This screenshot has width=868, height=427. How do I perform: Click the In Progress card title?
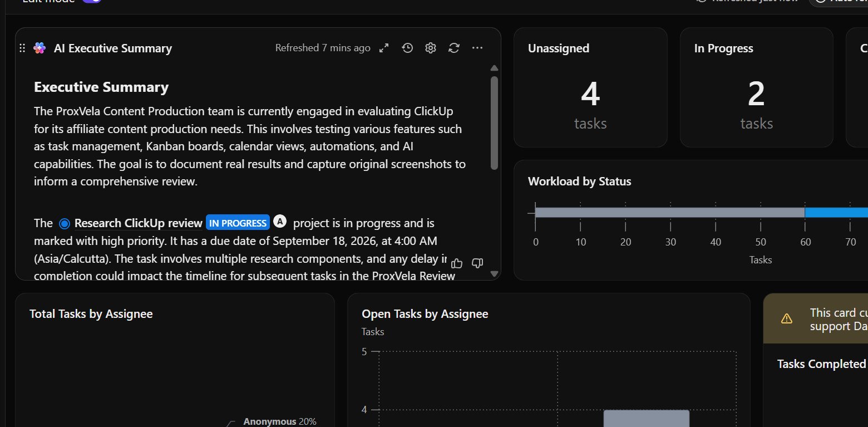click(724, 48)
